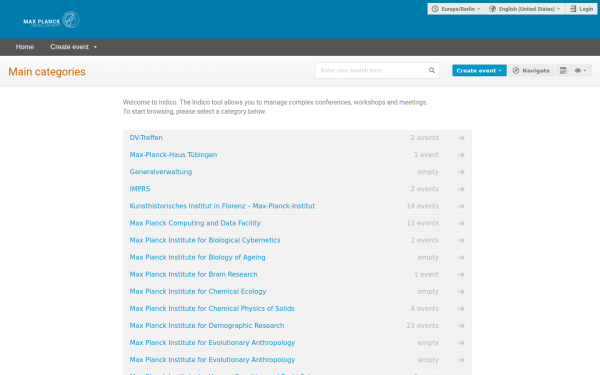
Task: Open Max Planck Institute for Biology of Ageing
Action: [197, 257]
